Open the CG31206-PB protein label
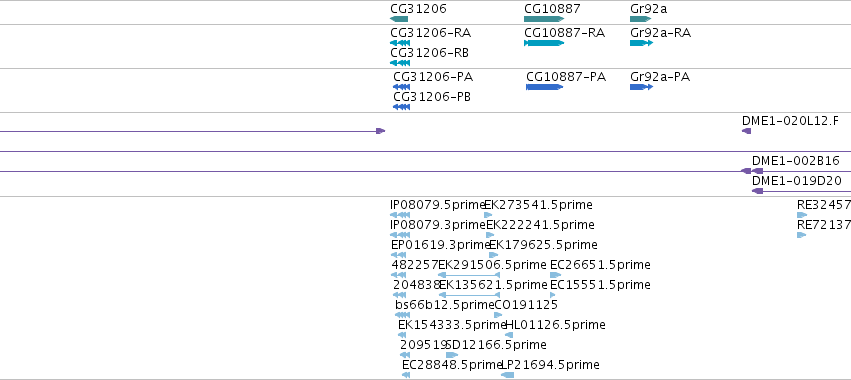Viewport: 851px width, 380px height. tap(432, 97)
